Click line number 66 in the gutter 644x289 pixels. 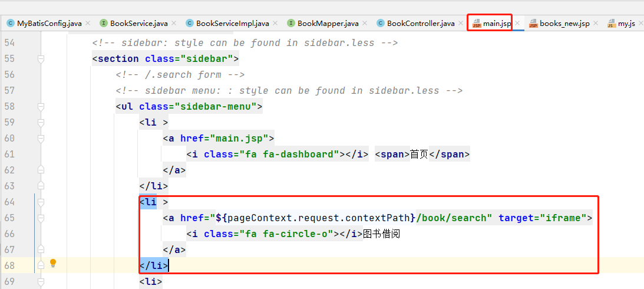pos(9,234)
